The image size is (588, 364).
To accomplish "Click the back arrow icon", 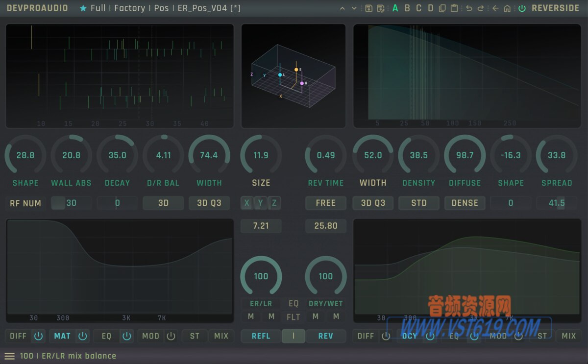I will (495, 8).
